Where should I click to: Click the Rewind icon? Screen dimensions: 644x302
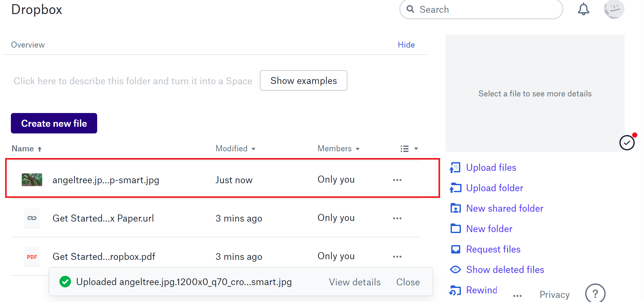tap(455, 290)
